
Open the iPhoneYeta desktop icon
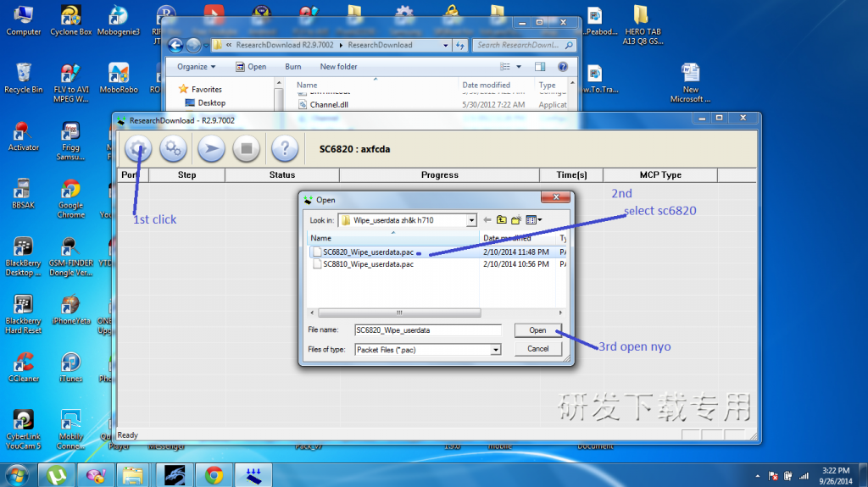pyautogui.click(x=70, y=309)
